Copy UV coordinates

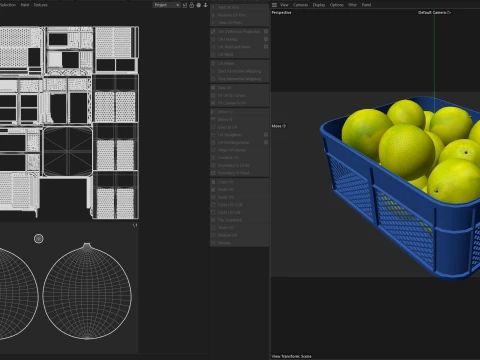pos(239,182)
